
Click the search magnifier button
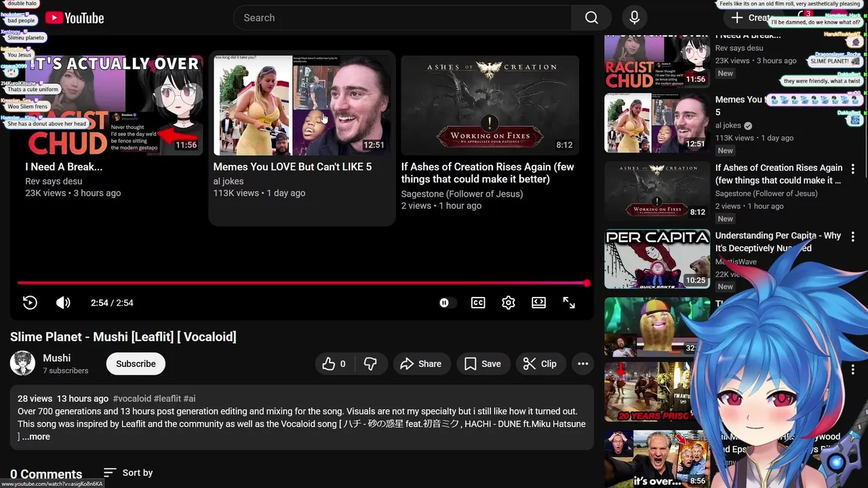pos(591,18)
